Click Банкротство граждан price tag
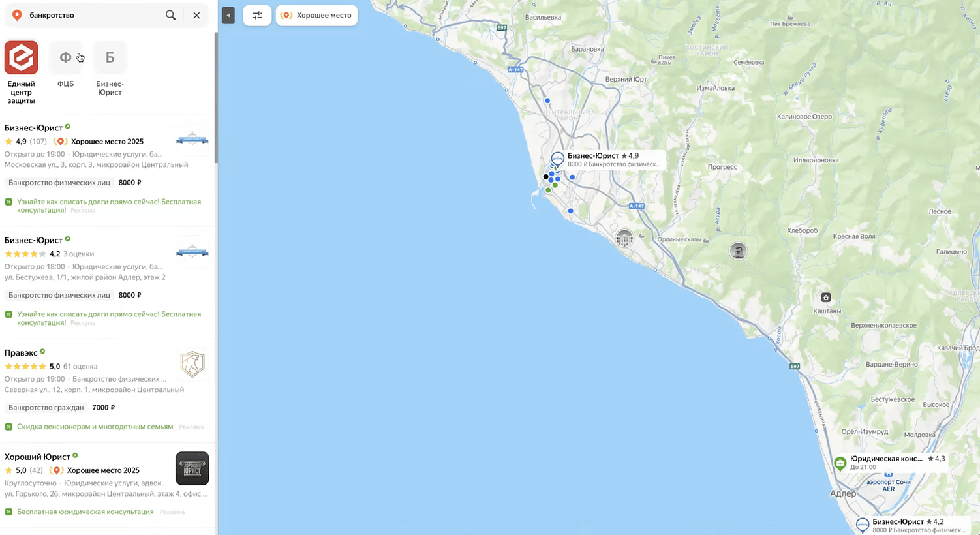The width and height of the screenshot is (980, 535). (x=46, y=408)
